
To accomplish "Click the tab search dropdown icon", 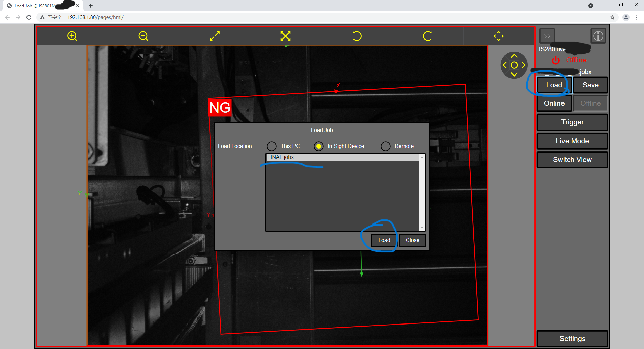I will click(591, 6).
